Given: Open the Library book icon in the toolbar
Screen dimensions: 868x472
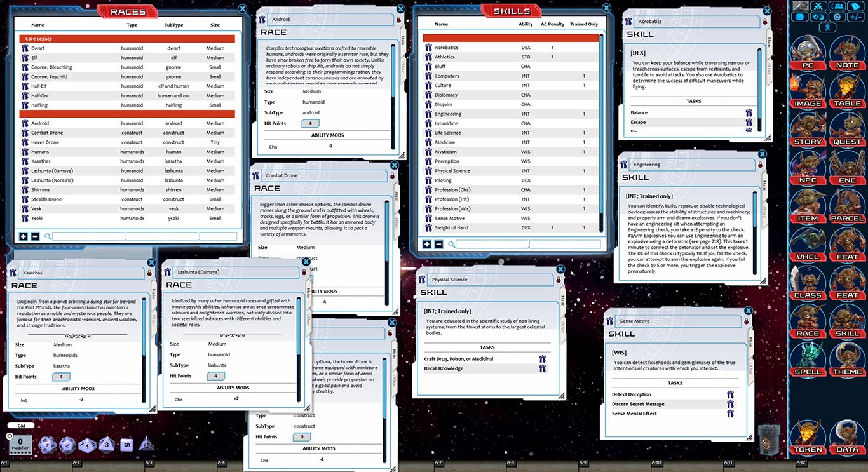Looking at the screenshot, I should click(x=855, y=6).
